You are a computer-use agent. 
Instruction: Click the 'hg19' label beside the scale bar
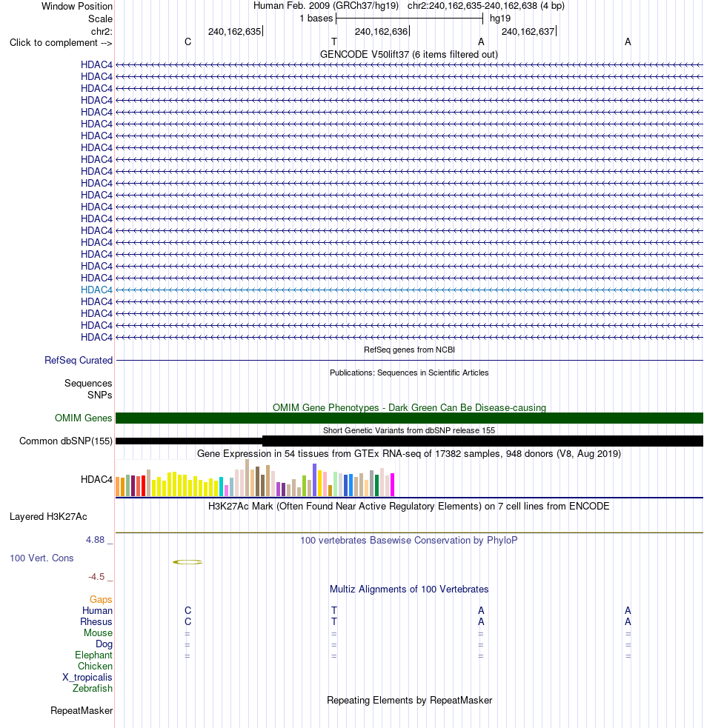pos(500,19)
